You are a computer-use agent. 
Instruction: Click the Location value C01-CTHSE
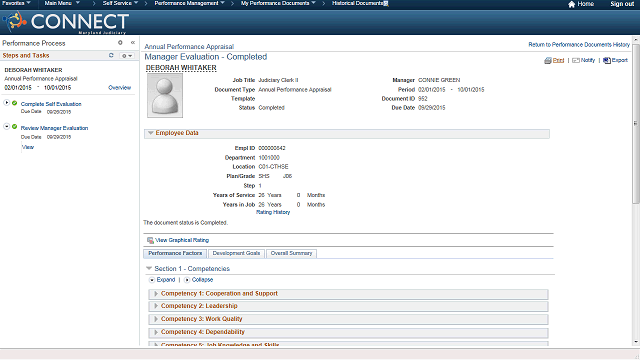(273, 167)
